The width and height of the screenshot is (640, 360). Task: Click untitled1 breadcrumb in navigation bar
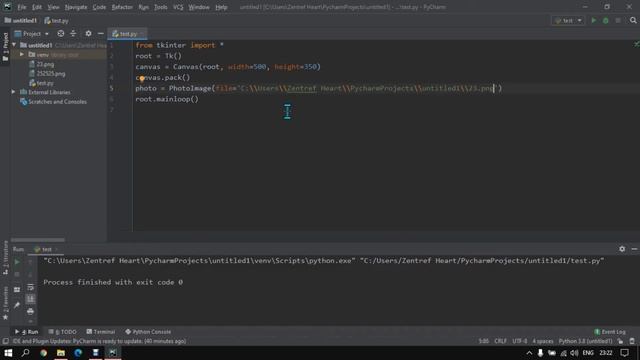(x=21, y=20)
